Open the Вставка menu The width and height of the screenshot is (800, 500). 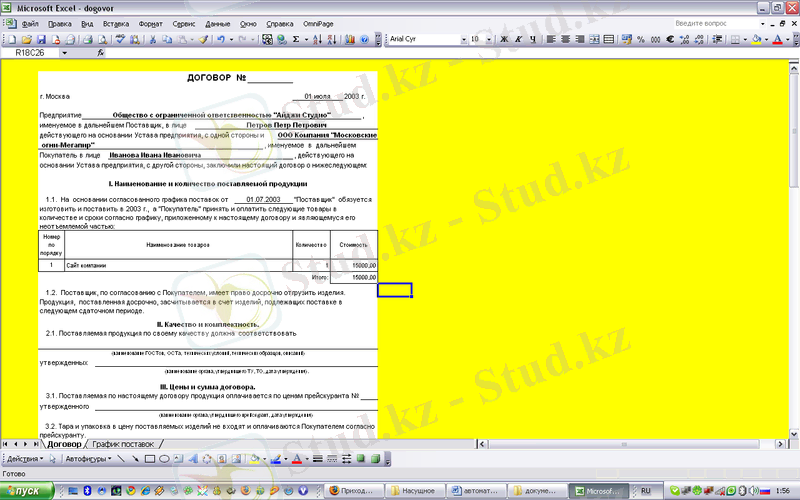click(x=116, y=24)
